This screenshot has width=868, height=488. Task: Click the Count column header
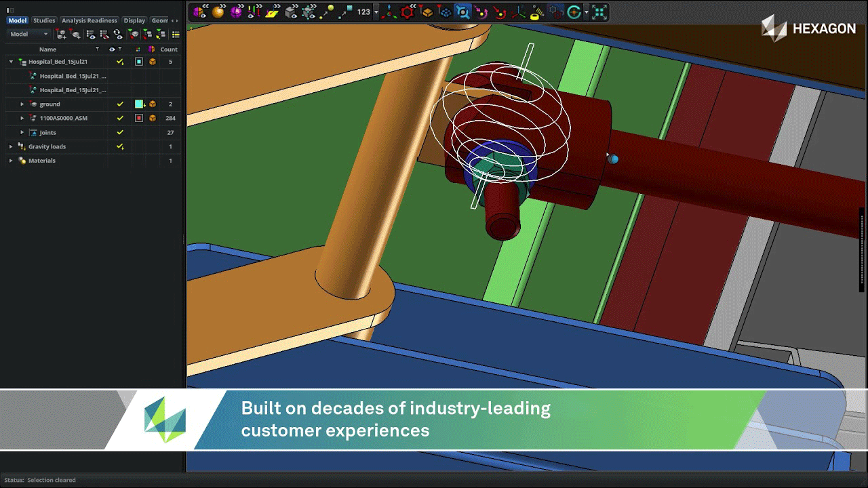click(x=169, y=49)
